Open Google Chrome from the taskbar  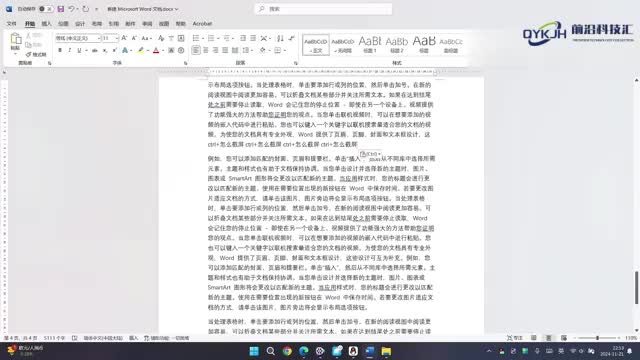[x=287, y=351]
